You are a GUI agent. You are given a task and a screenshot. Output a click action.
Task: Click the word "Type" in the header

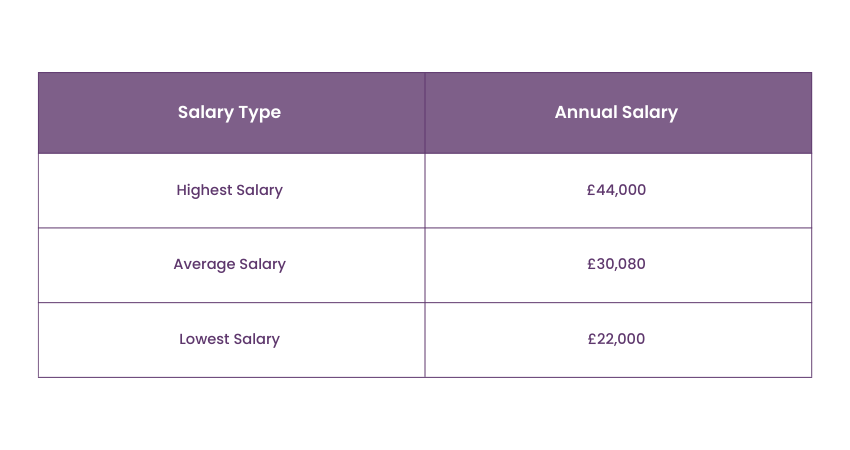click(260, 112)
